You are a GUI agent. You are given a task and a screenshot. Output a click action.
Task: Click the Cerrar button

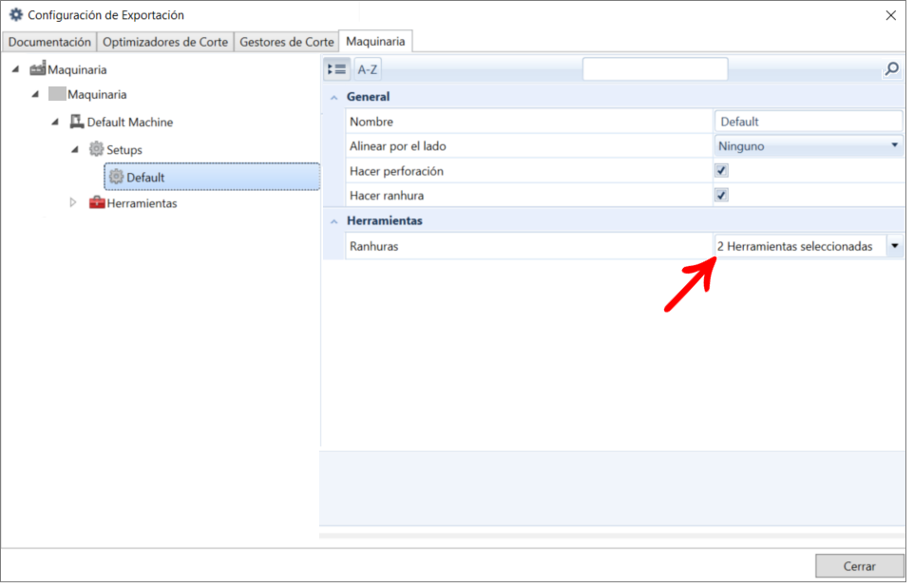click(x=859, y=566)
